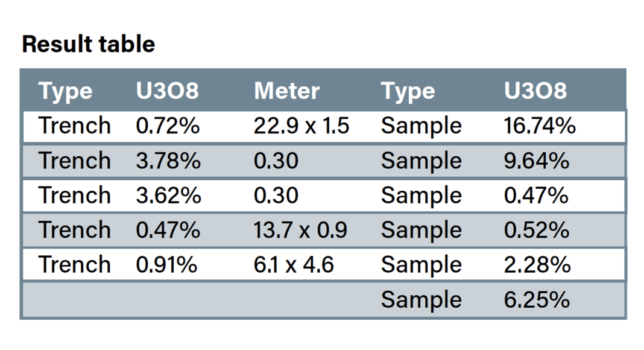Screen dimensions: 644x350
Task: Click the 9.64% sample value
Action: [536, 161]
